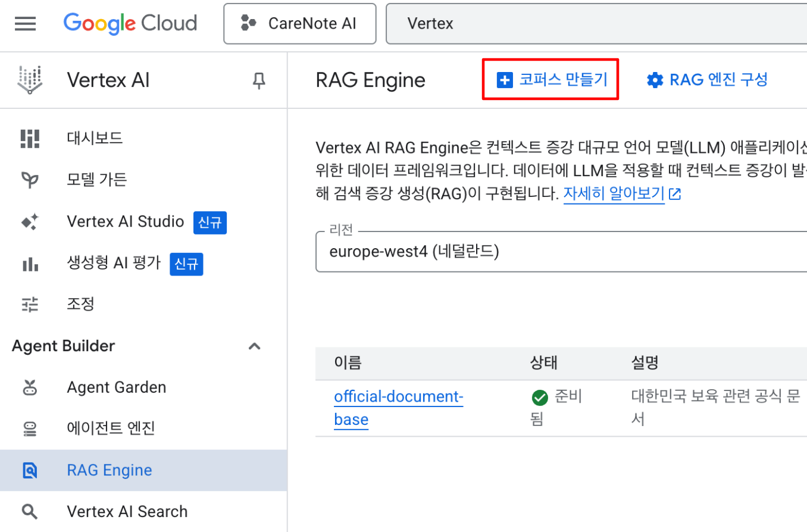807x532 pixels.
Task: Click the Google Cloud logo
Action: pyautogui.click(x=130, y=23)
